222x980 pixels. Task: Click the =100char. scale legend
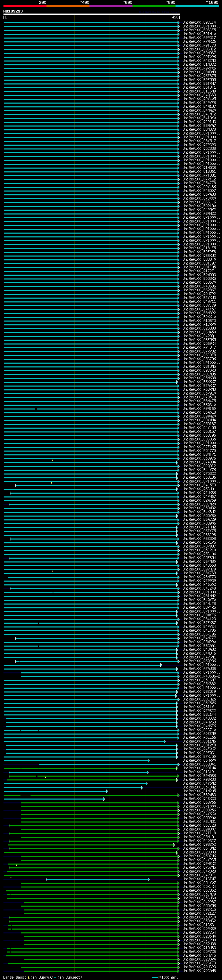pyautogui.click(x=165, y=977)
